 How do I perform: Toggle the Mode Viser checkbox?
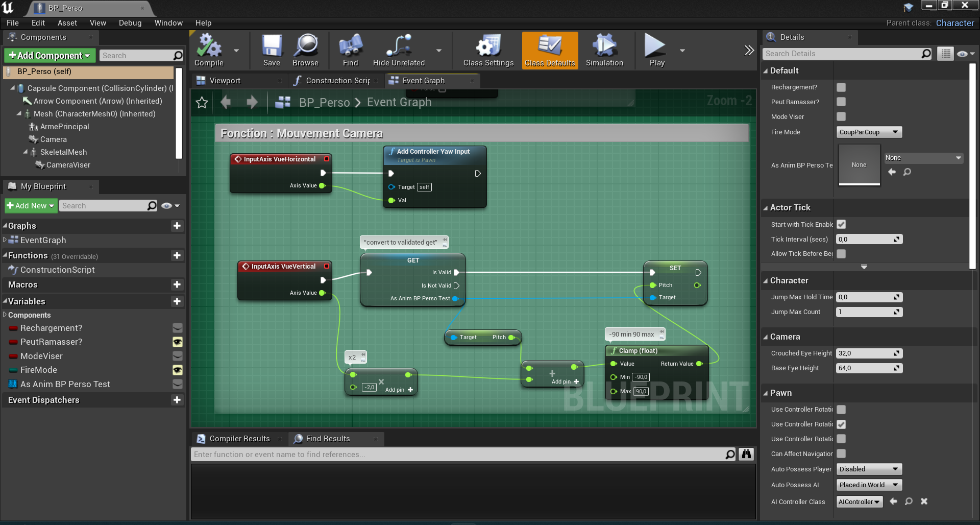(841, 117)
